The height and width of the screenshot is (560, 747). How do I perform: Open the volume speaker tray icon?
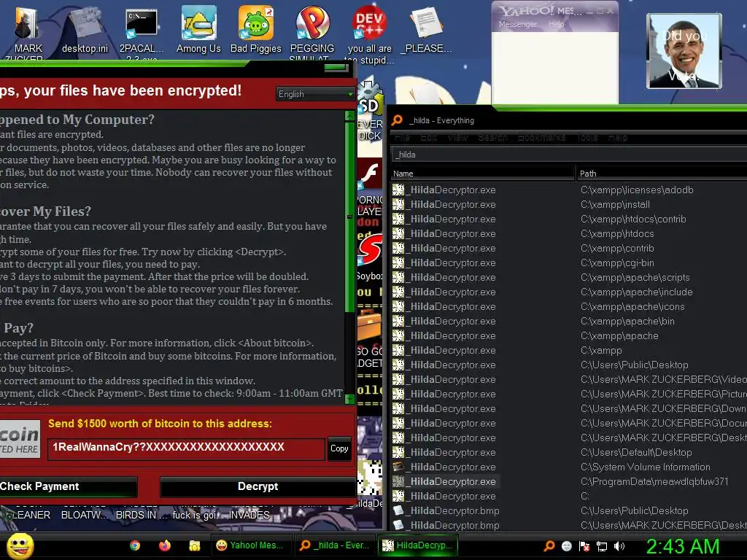point(619,546)
